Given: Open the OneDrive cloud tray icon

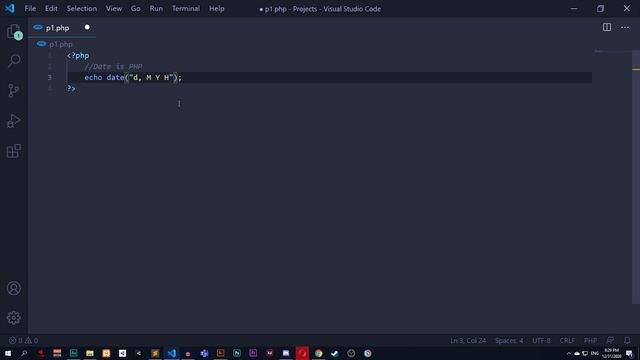Looking at the screenshot, I should click(x=577, y=353).
